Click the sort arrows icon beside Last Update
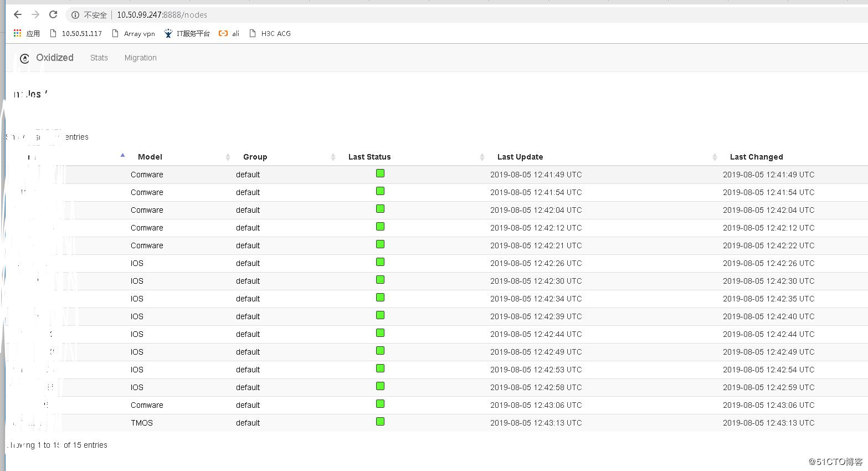The height and width of the screenshot is (471, 868). 715,157
